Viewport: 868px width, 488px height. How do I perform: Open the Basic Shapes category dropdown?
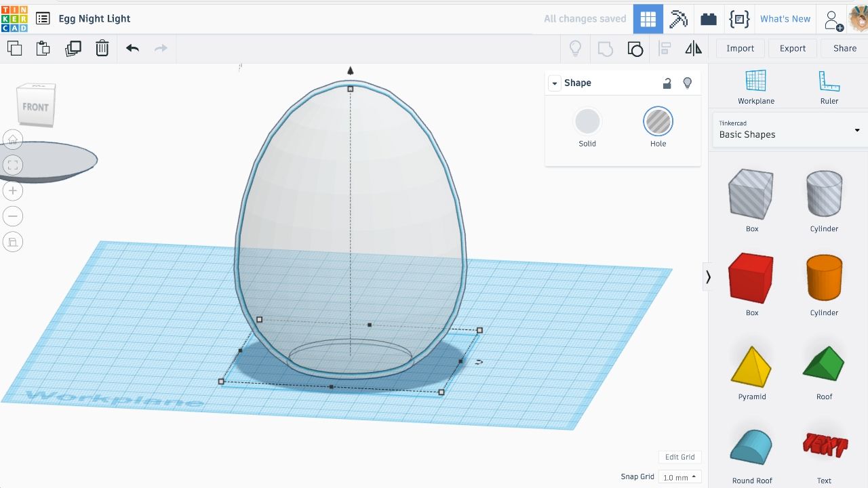tap(789, 129)
